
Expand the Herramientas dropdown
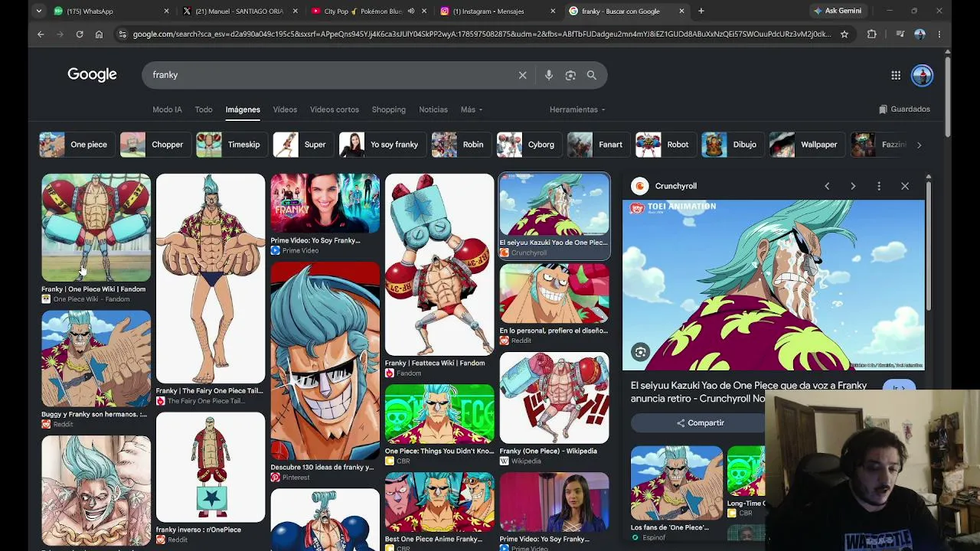pyautogui.click(x=577, y=109)
